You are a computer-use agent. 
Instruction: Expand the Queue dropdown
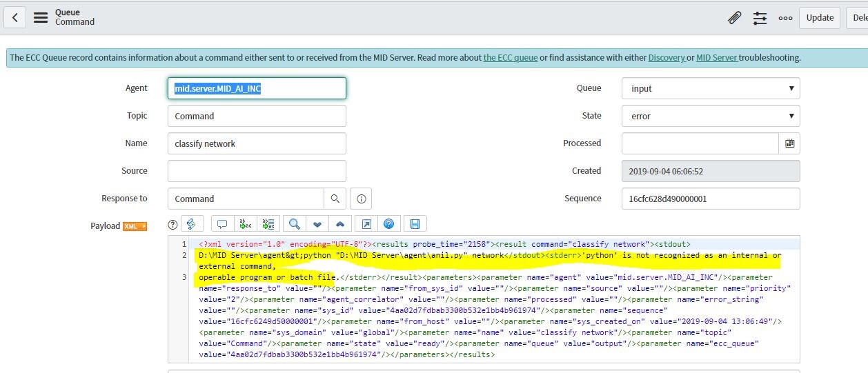click(710, 88)
